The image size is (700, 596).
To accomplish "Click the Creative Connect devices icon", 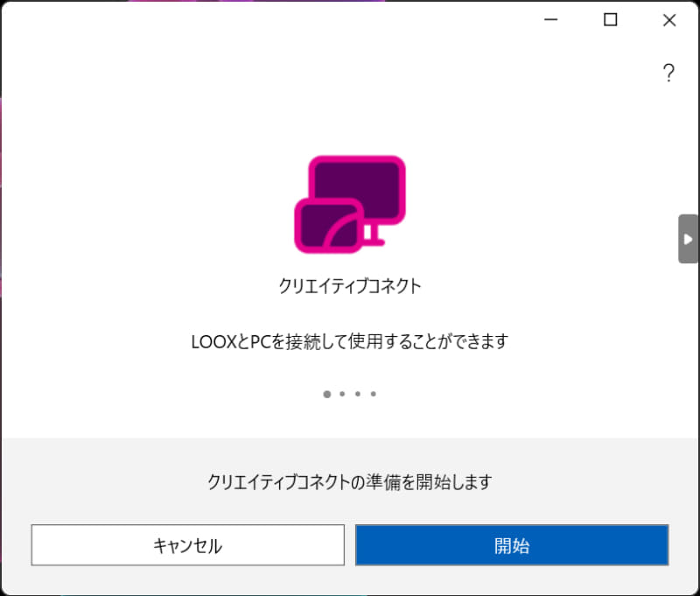I will 350,205.
